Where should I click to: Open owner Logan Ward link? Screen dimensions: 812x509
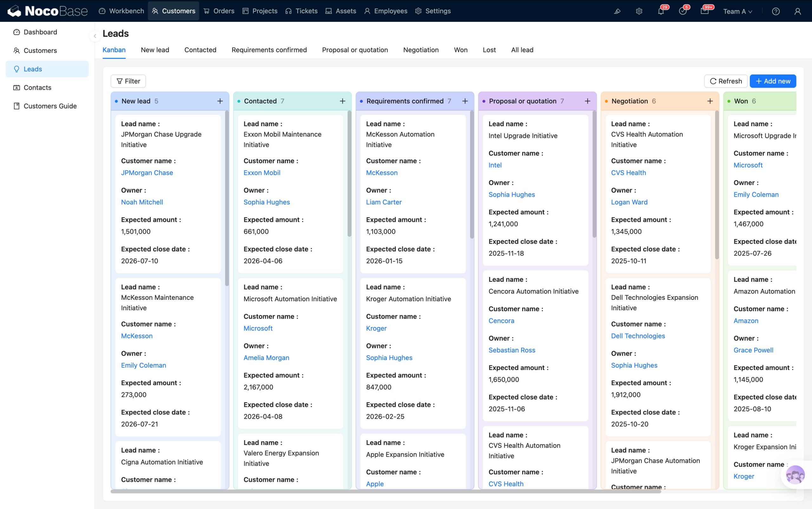629,202
